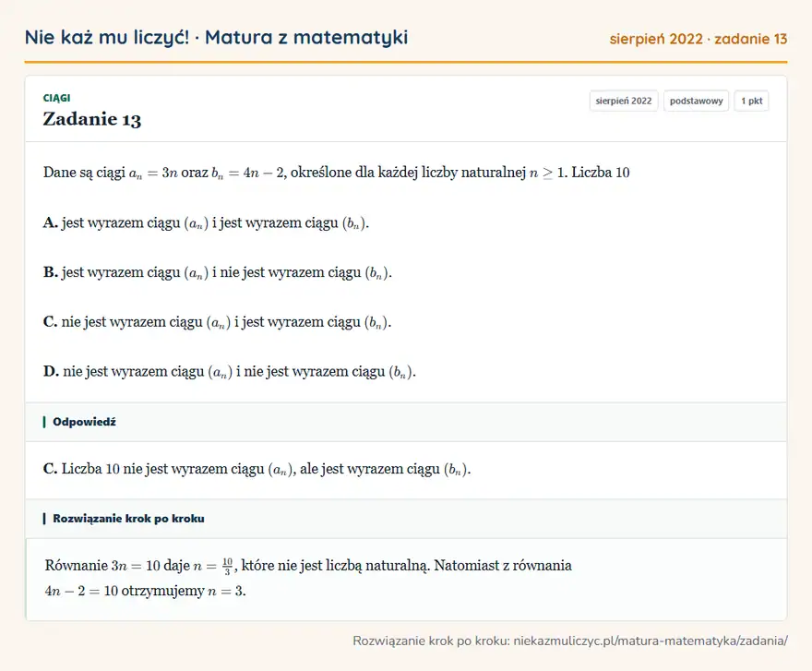Viewport: 812px width, 671px height.
Task: Click the 'Zadanie 13' heading
Action: [x=91, y=119]
